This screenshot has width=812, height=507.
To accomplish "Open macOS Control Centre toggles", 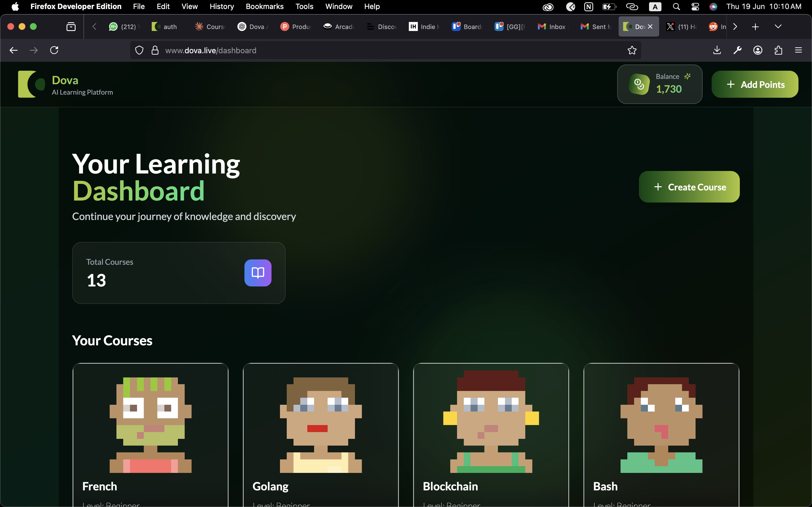I will point(695,7).
